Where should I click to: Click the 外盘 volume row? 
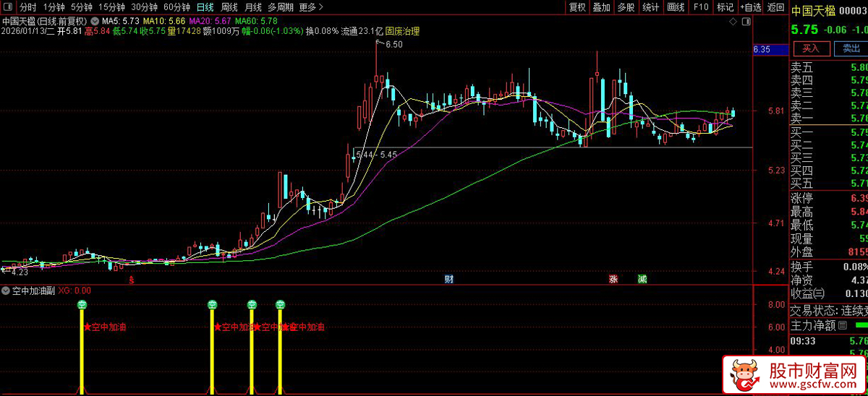pos(828,252)
